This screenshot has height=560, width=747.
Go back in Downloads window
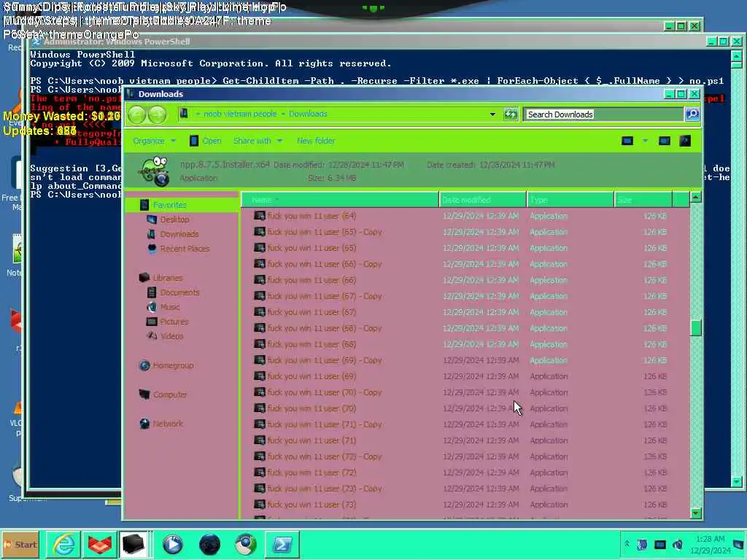(136, 114)
